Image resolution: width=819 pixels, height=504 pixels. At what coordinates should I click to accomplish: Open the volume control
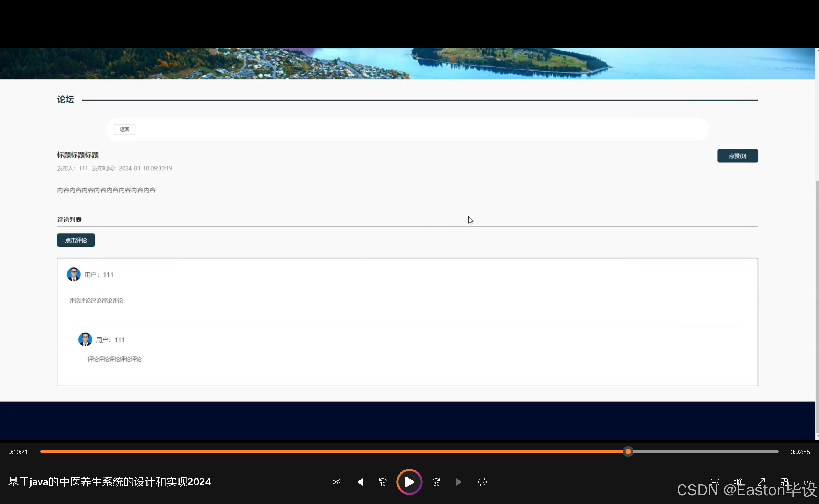point(738,482)
